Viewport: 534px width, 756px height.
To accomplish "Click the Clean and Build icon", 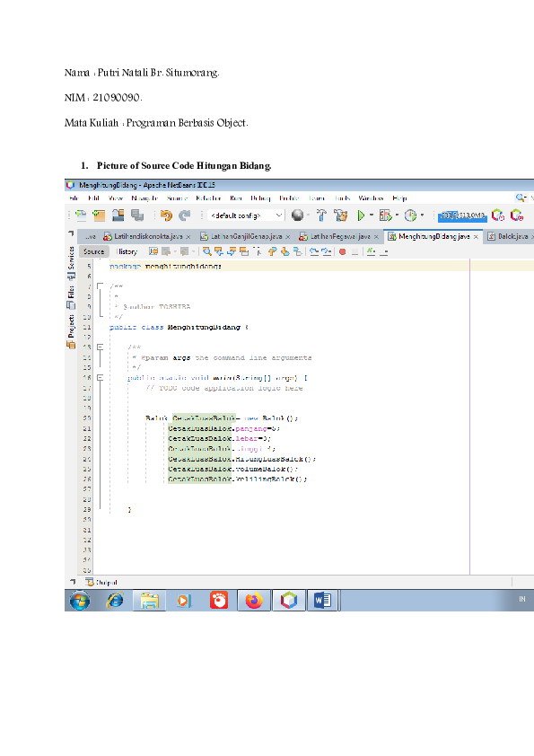I will 341,215.
